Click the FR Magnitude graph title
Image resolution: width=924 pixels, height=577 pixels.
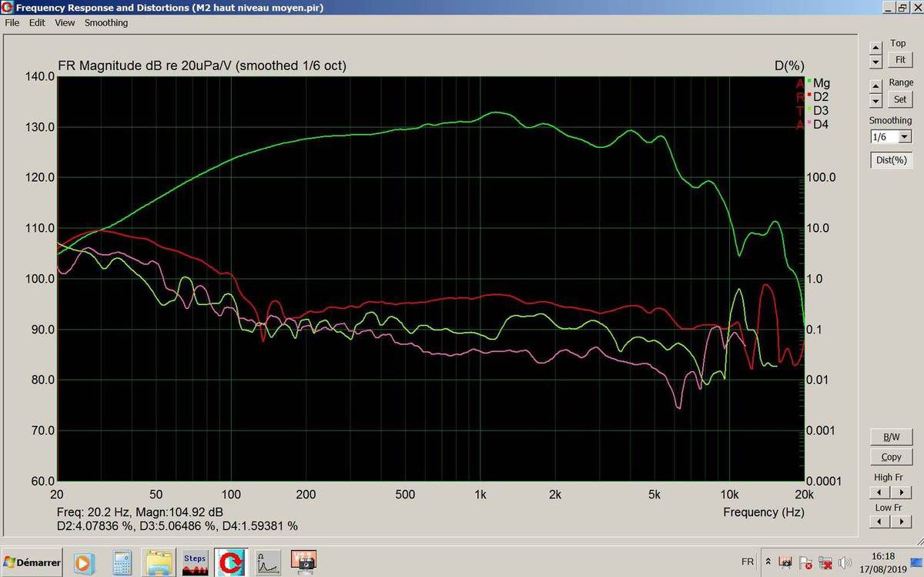click(x=202, y=66)
